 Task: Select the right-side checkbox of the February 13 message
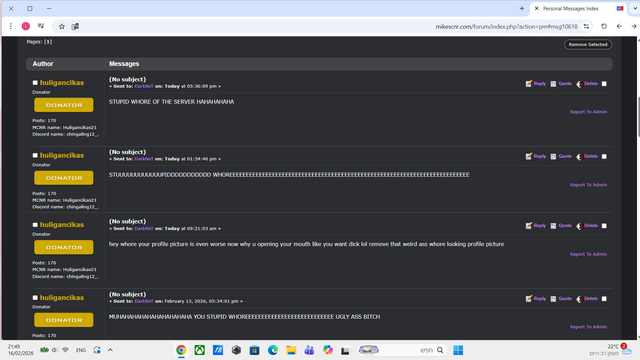click(x=604, y=299)
